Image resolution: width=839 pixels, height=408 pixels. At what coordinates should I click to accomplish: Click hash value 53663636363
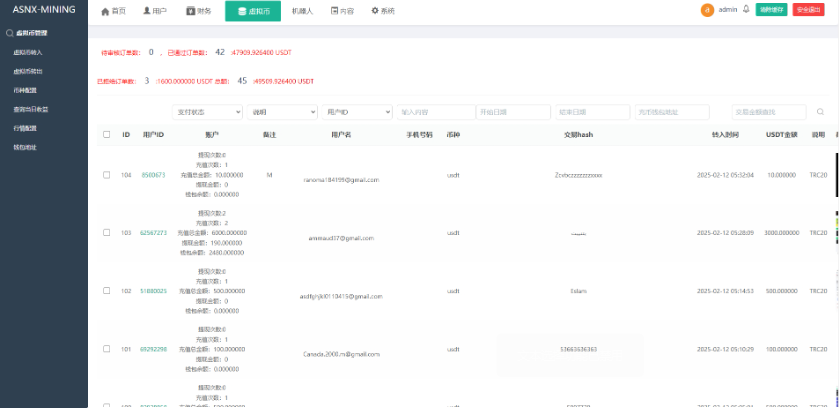578,349
